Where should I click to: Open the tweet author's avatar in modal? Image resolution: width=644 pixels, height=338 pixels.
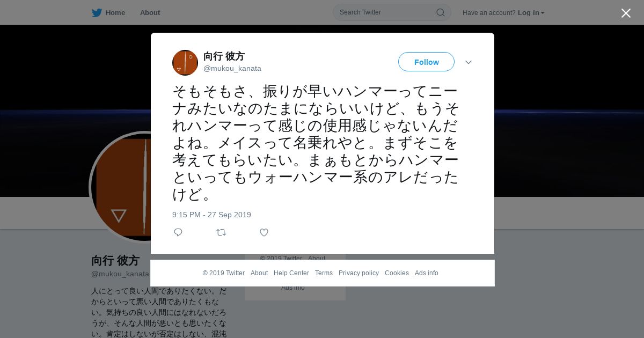[185, 63]
